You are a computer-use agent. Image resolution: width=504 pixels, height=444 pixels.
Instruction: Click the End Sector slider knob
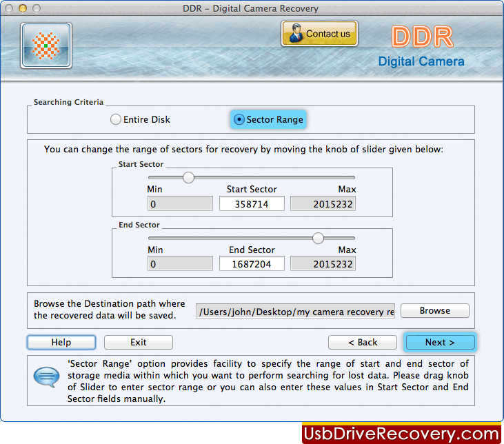tap(318, 239)
